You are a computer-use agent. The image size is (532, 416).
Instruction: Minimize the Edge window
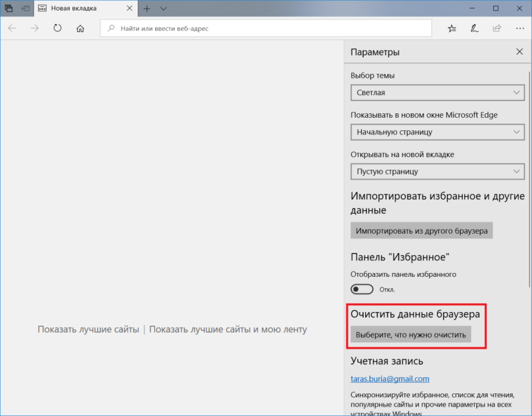472,8
